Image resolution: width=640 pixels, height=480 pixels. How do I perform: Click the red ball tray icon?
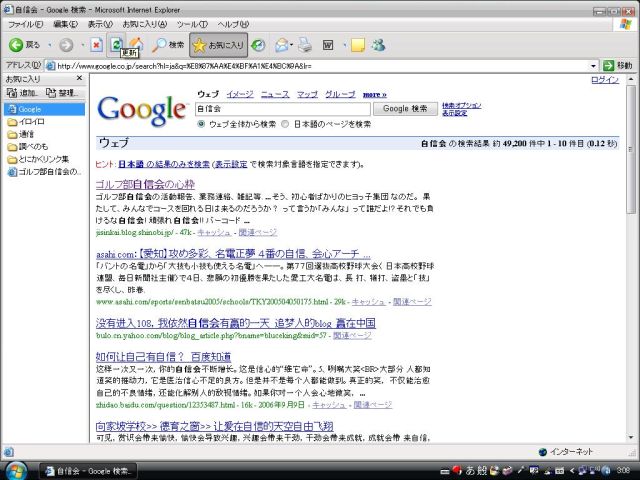pos(457,470)
